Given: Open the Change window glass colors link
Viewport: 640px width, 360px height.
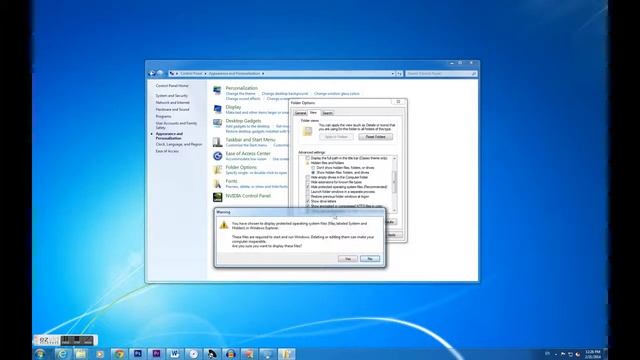Looking at the screenshot, I should click(x=337, y=94).
